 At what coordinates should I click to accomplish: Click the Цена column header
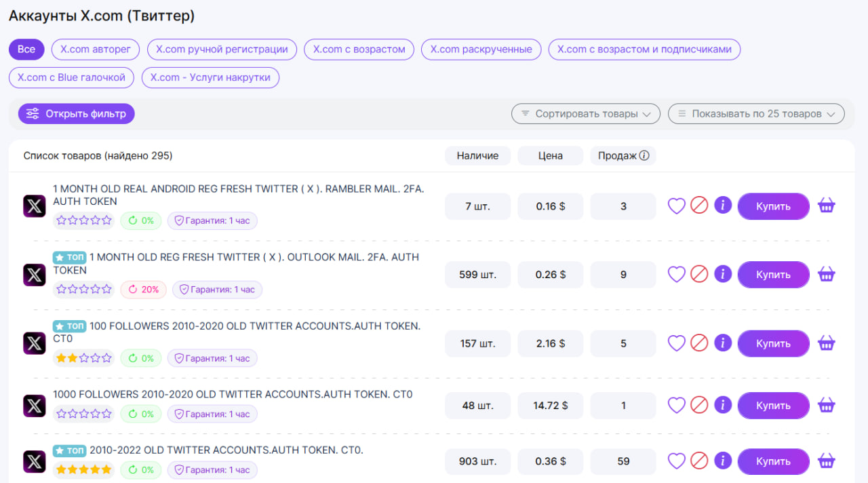coord(551,155)
